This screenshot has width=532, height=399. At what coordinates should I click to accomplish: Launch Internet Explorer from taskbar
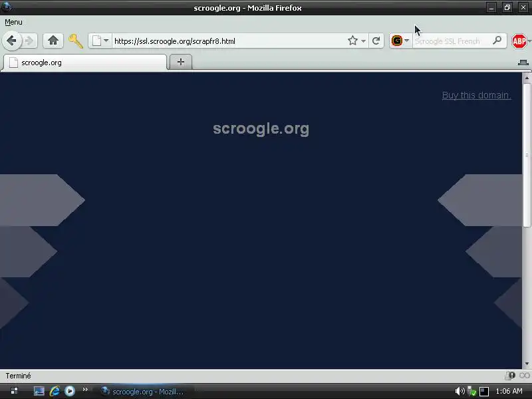point(55,391)
